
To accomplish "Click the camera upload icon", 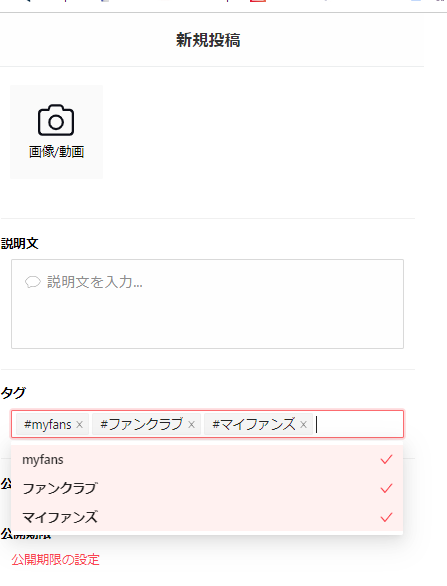I will (56, 120).
